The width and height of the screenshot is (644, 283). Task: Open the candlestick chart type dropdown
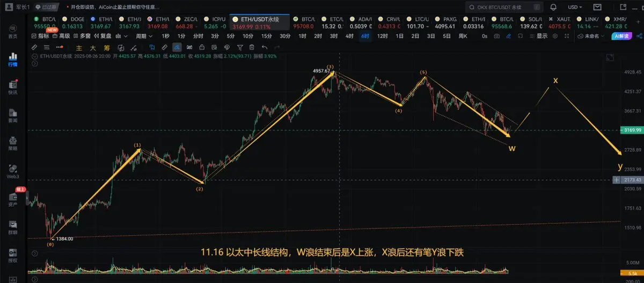point(122,36)
